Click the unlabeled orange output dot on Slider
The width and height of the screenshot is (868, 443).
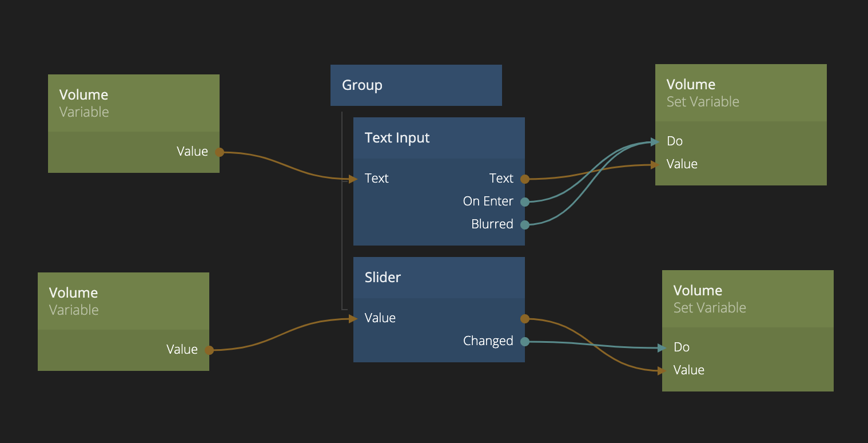click(x=524, y=319)
